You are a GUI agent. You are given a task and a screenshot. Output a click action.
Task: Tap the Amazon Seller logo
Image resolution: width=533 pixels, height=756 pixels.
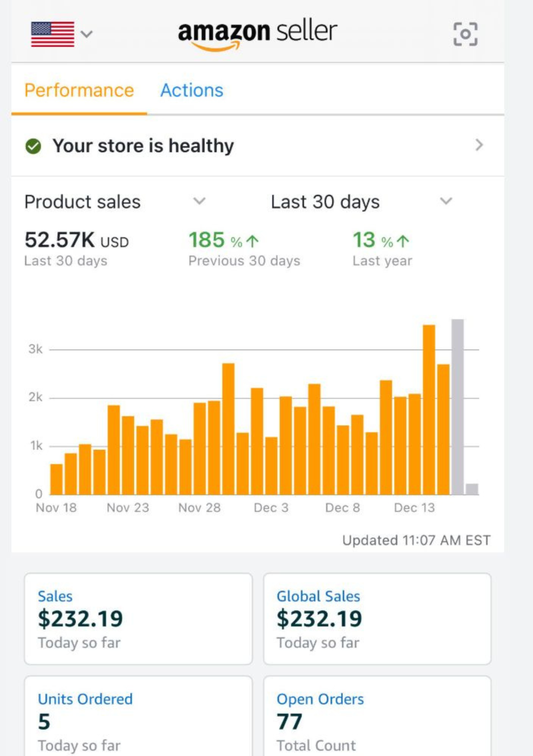click(x=257, y=34)
